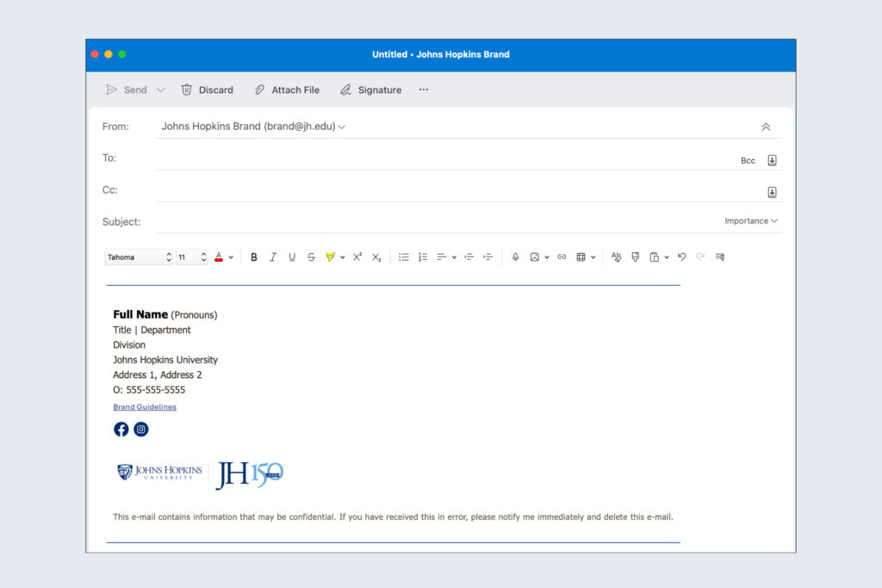Viewport: 882px width, 588px height.
Task: Open the highlight color dropdown arrow
Action: [x=343, y=257]
